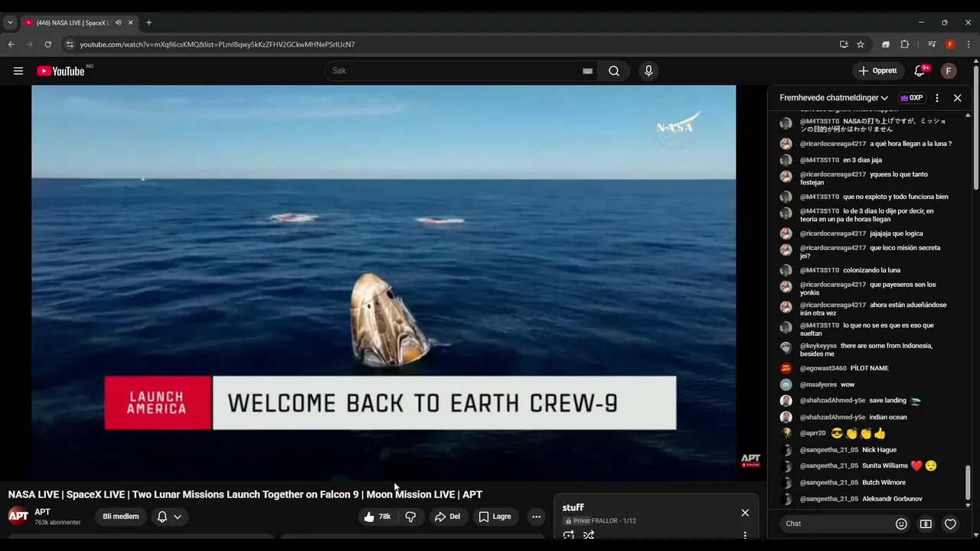Open the Chrome tab search dropdown
Image resolution: width=980 pixels, height=551 pixels.
point(10,22)
